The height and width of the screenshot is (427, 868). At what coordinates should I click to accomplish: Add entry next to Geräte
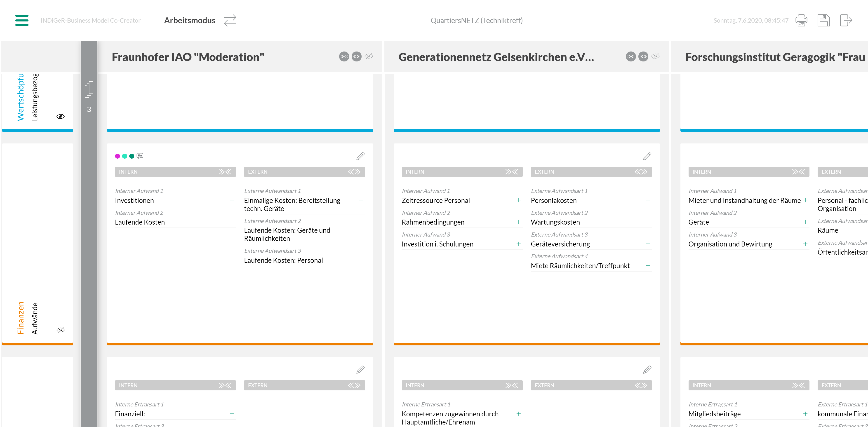click(805, 222)
